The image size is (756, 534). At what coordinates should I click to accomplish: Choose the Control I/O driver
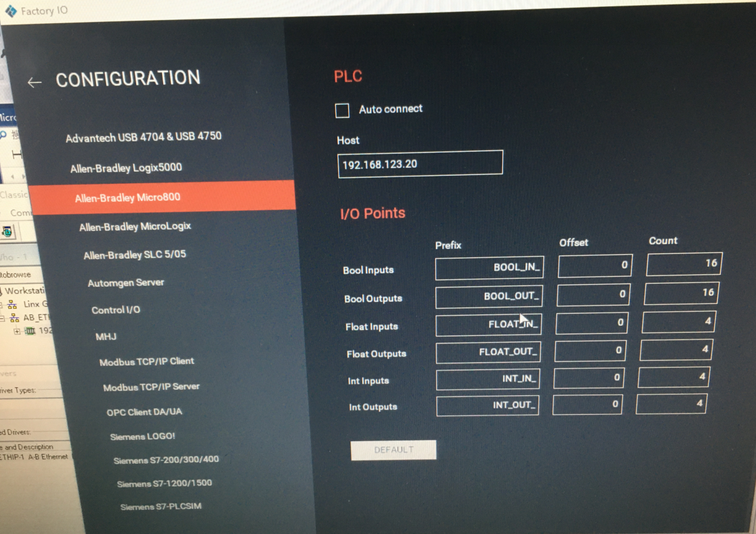point(116,310)
